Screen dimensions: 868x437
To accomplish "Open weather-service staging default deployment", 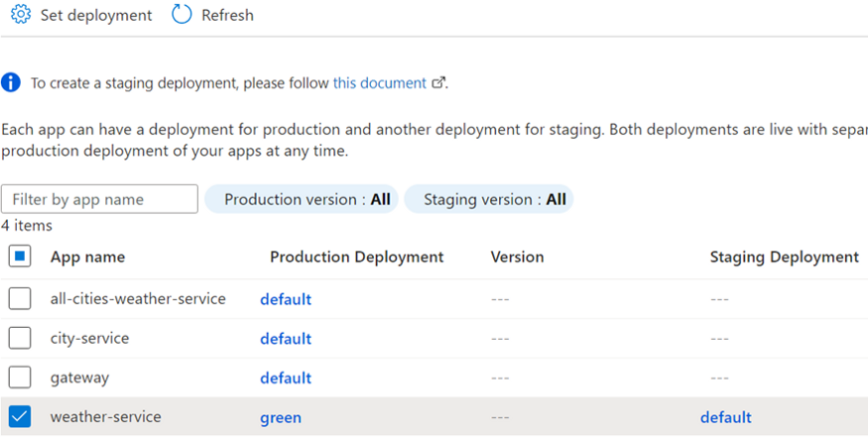I will pos(725,418).
